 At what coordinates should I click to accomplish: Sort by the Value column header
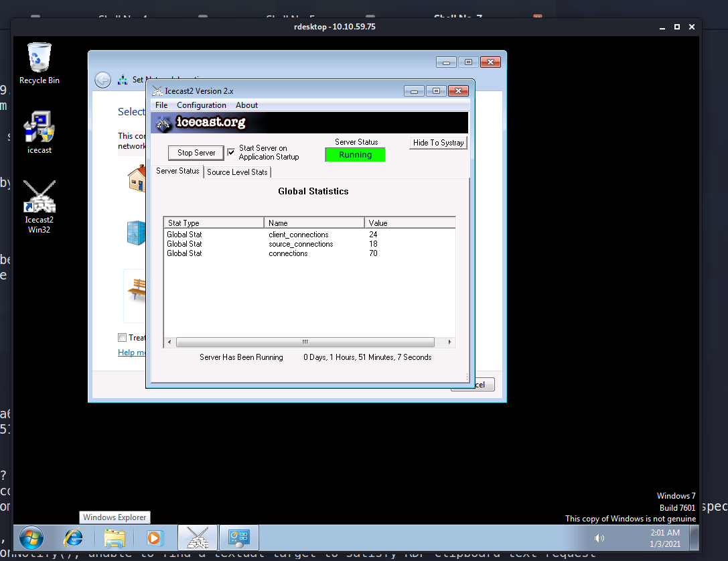[410, 223]
